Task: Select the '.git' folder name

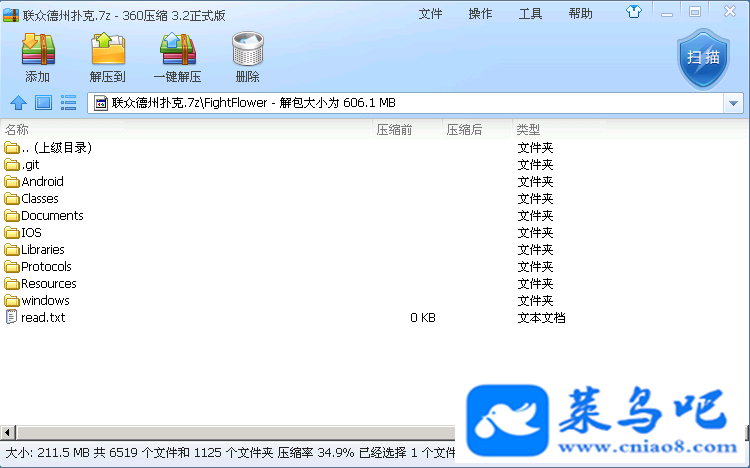Action: click(x=30, y=165)
